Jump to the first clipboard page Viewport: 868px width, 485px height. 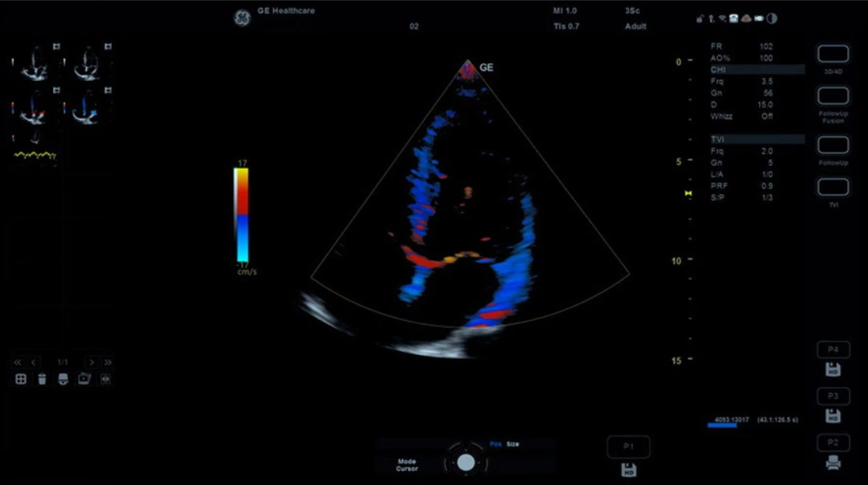[19, 362]
